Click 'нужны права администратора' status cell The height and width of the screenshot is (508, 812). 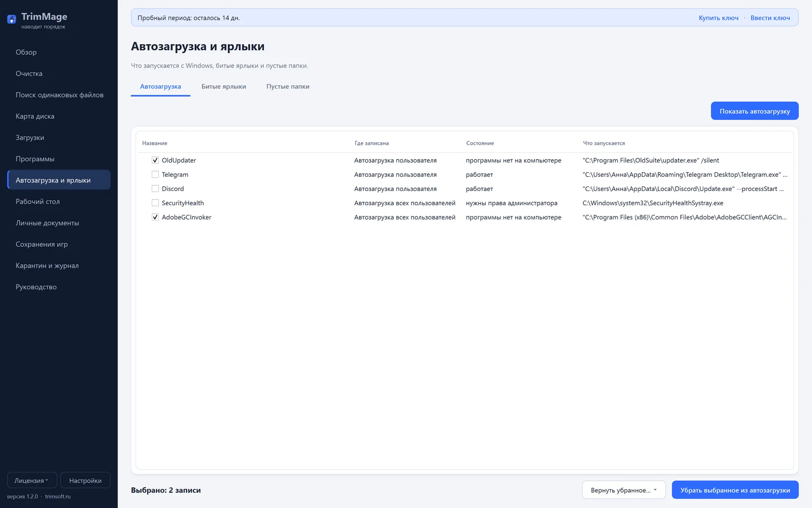[x=512, y=203]
